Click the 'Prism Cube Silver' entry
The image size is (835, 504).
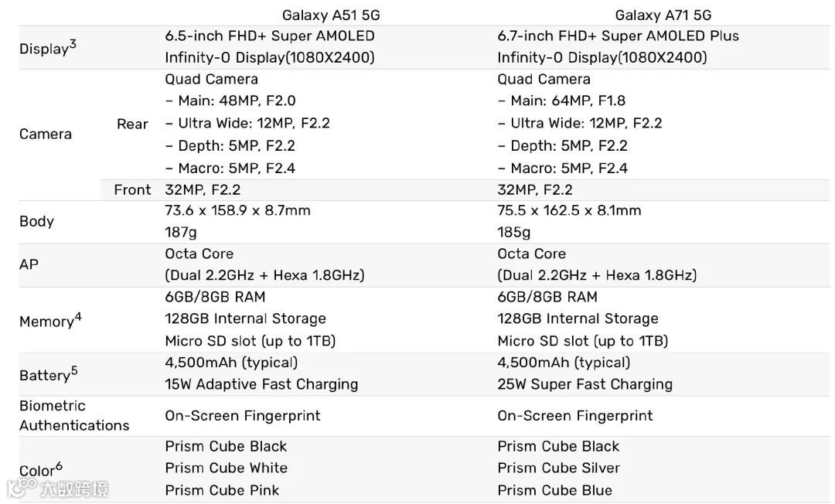tap(559, 468)
